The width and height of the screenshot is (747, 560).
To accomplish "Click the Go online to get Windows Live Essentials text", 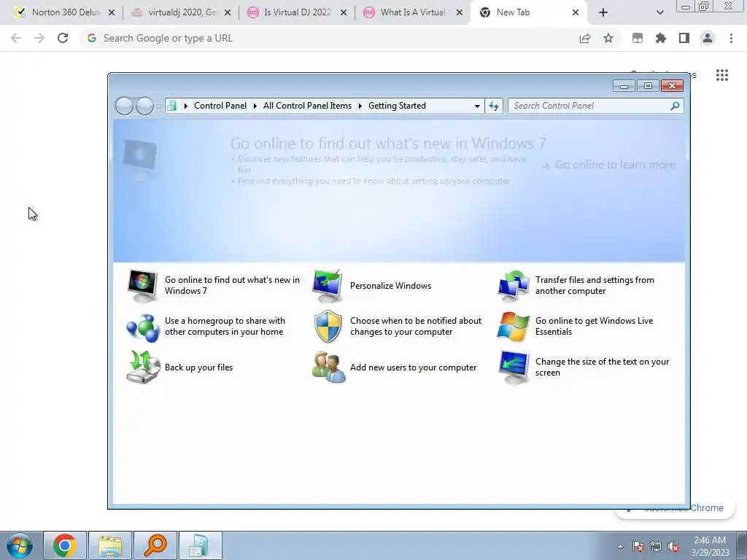I will coord(594,326).
